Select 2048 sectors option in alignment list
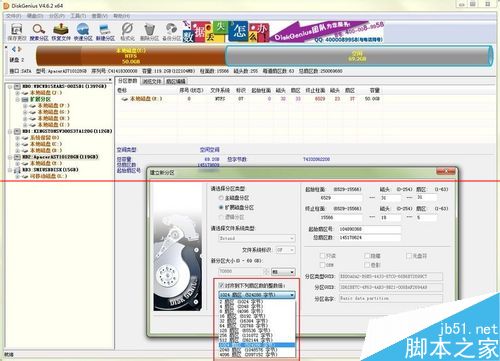The width and height of the screenshot is (500, 361). point(257,350)
